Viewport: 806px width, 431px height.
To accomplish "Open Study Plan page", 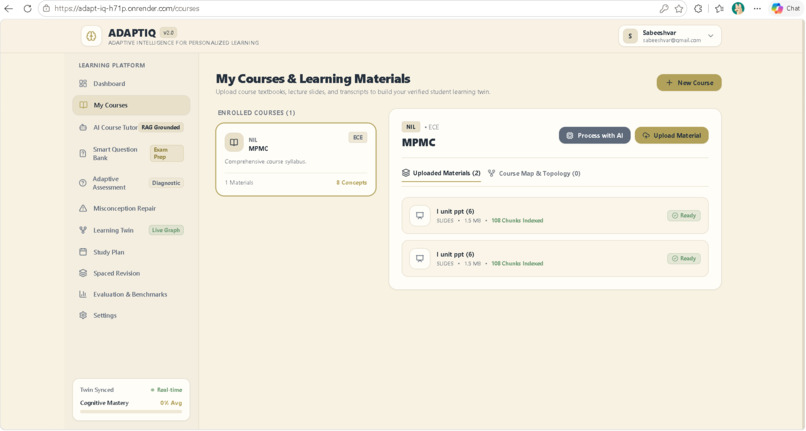I will click(x=131, y=252).
